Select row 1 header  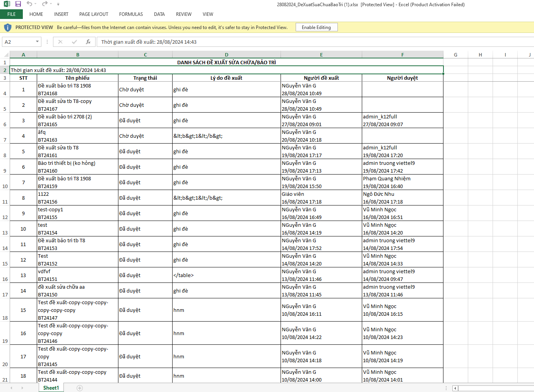coord(5,62)
